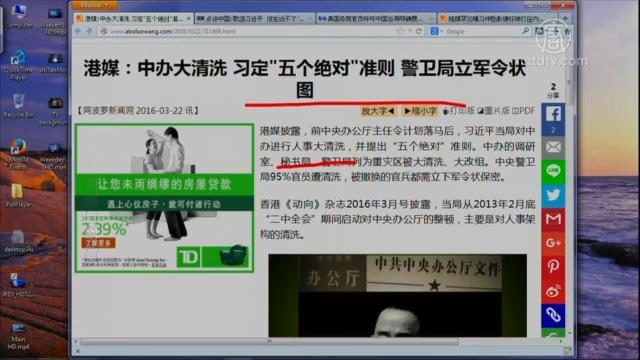The height and width of the screenshot is (360, 640).
Task: Reload the page with the refresh icon
Action: (x=419, y=31)
